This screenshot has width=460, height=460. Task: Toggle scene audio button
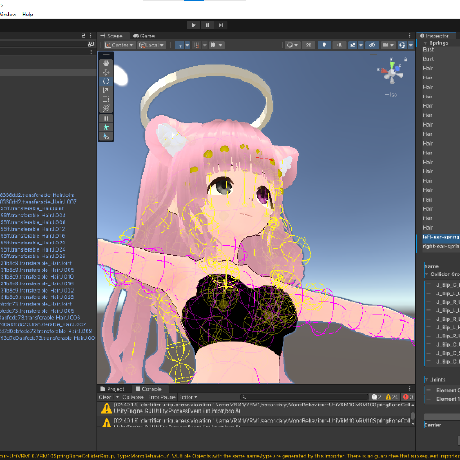point(339,45)
